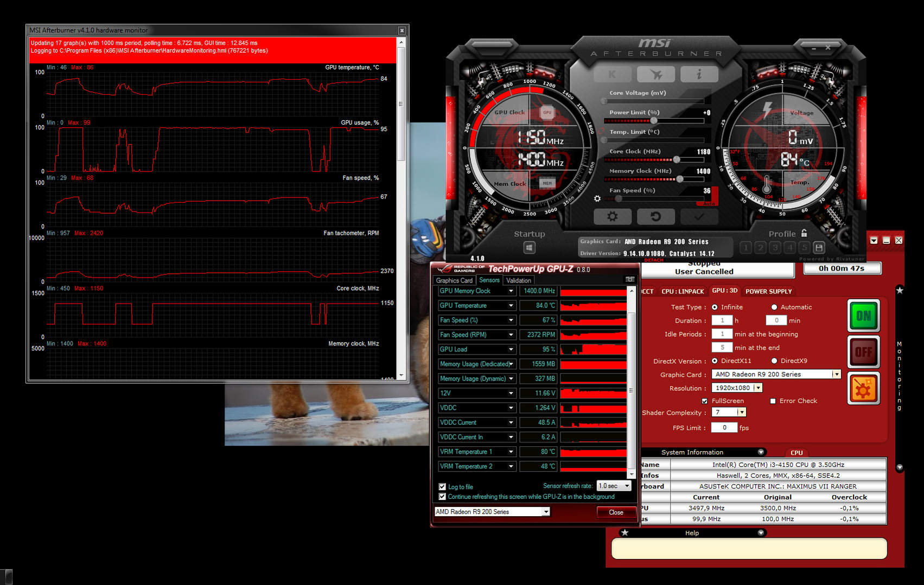Image resolution: width=924 pixels, height=585 pixels.
Task: Apply Afterburner settings with the checkmark button
Action: pyautogui.click(x=699, y=216)
